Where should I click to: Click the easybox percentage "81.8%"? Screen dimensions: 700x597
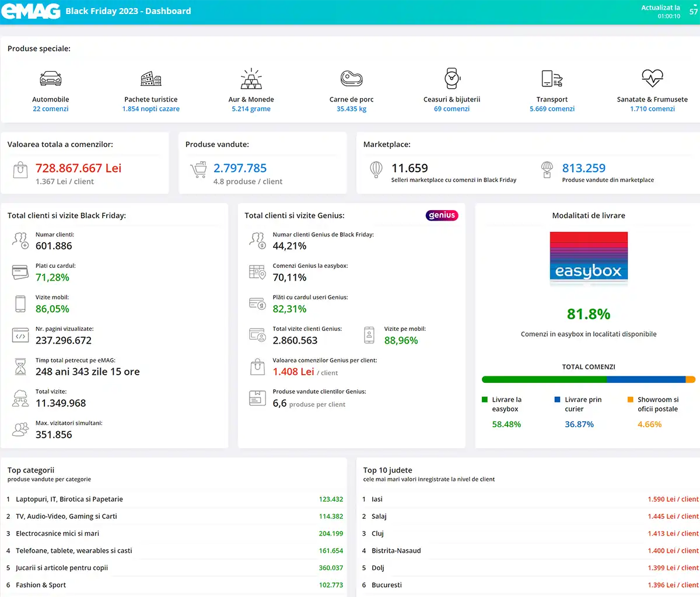point(589,314)
